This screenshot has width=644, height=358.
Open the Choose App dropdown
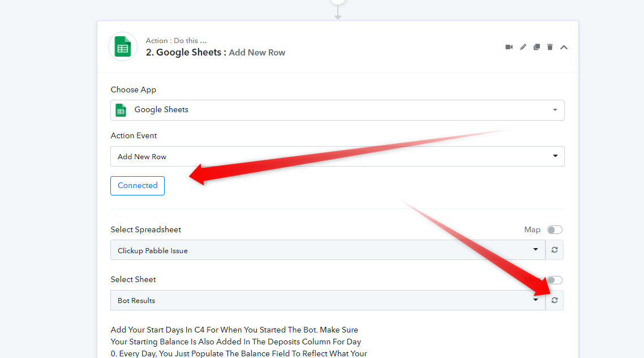pos(337,110)
